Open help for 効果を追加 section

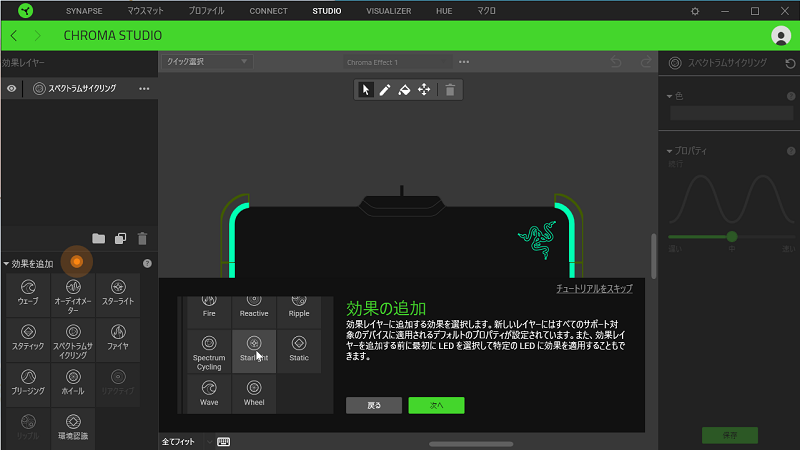(147, 263)
